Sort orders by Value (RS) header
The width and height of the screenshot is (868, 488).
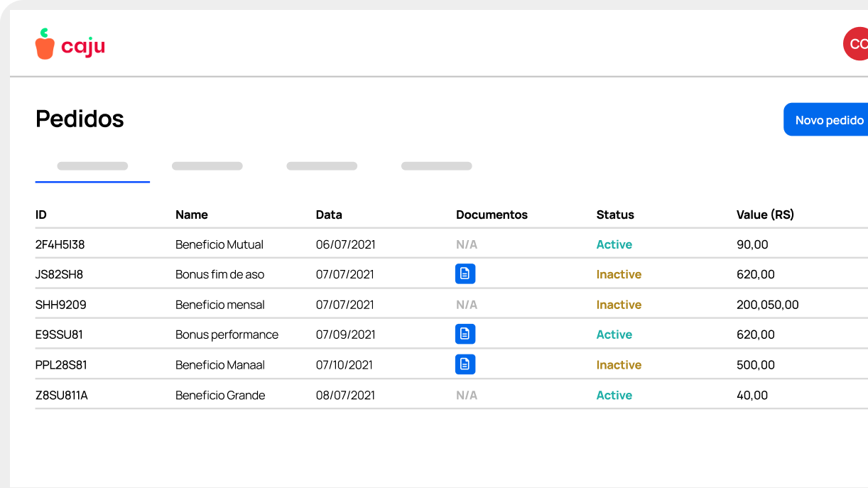[x=765, y=215]
